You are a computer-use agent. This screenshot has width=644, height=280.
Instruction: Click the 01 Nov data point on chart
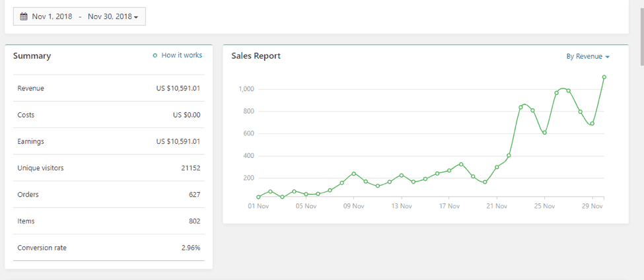point(258,197)
